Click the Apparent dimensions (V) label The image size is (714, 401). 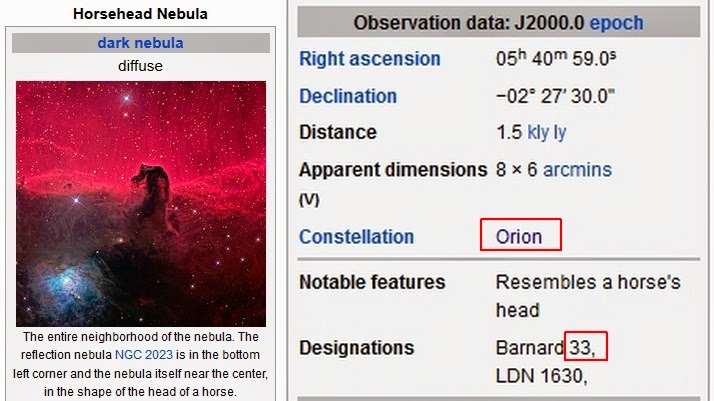(392, 181)
